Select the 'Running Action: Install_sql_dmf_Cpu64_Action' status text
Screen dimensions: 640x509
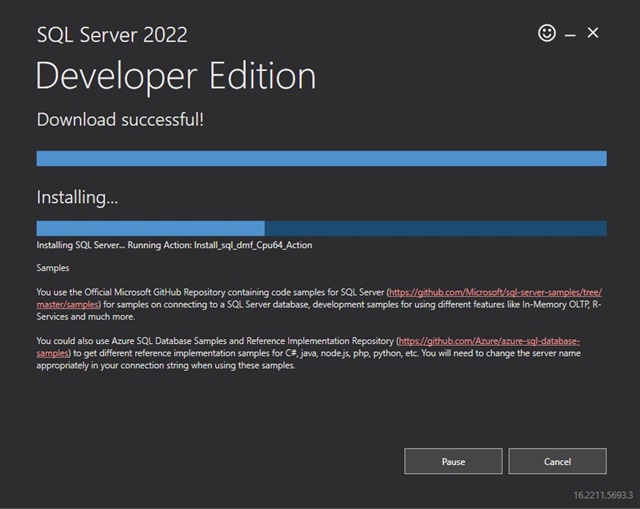click(x=220, y=245)
